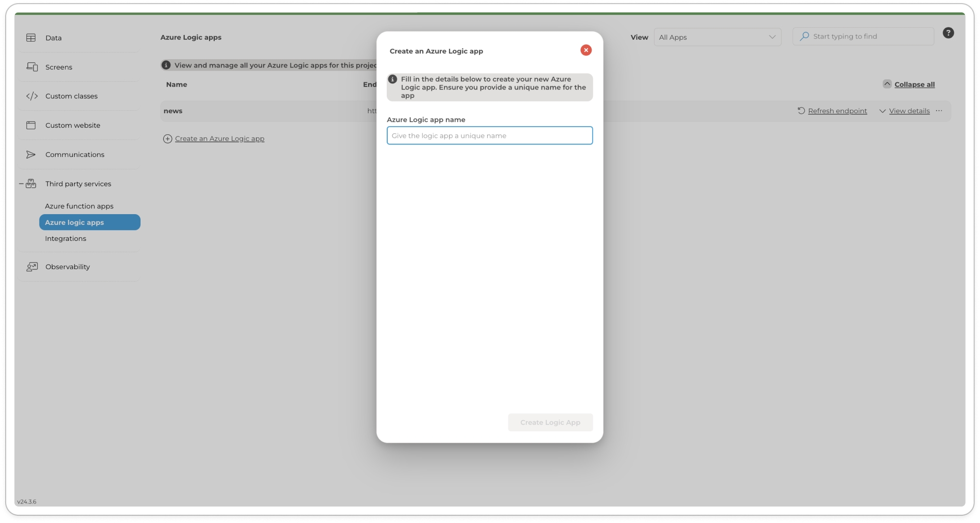Click the Third party services icon
This screenshot has height=523, width=980.
click(31, 184)
